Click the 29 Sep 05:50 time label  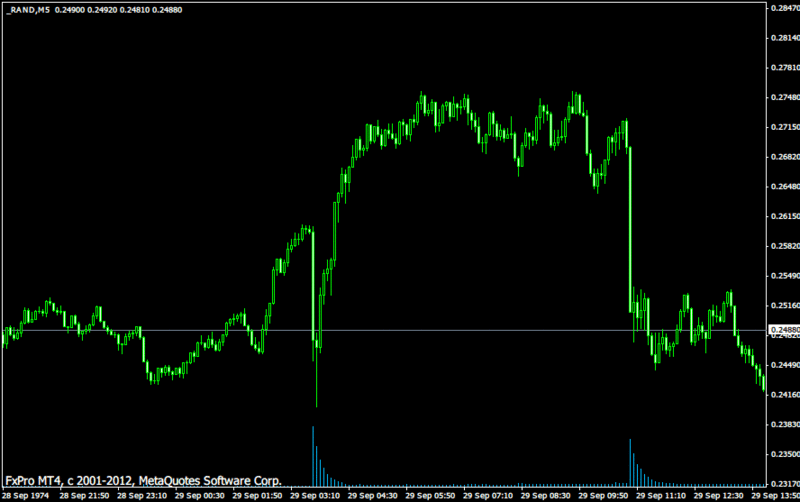click(x=430, y=496)
